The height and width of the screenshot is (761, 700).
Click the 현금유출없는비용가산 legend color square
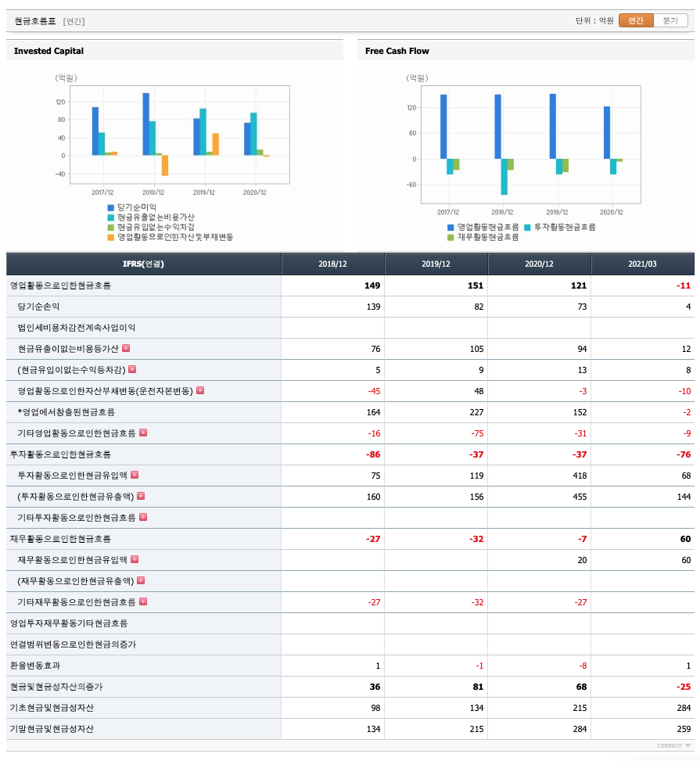click(111, 217)
